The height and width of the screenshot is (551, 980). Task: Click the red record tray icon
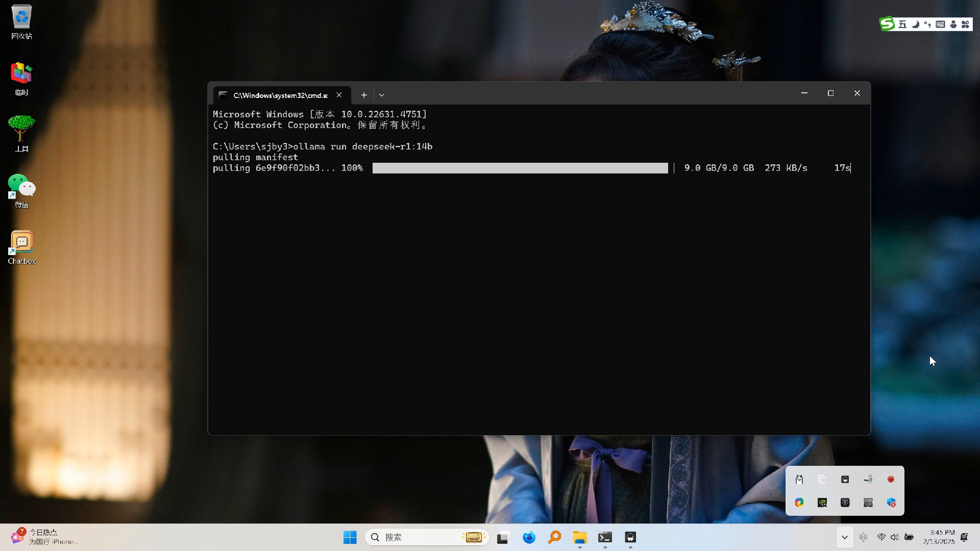pos(891,480)
